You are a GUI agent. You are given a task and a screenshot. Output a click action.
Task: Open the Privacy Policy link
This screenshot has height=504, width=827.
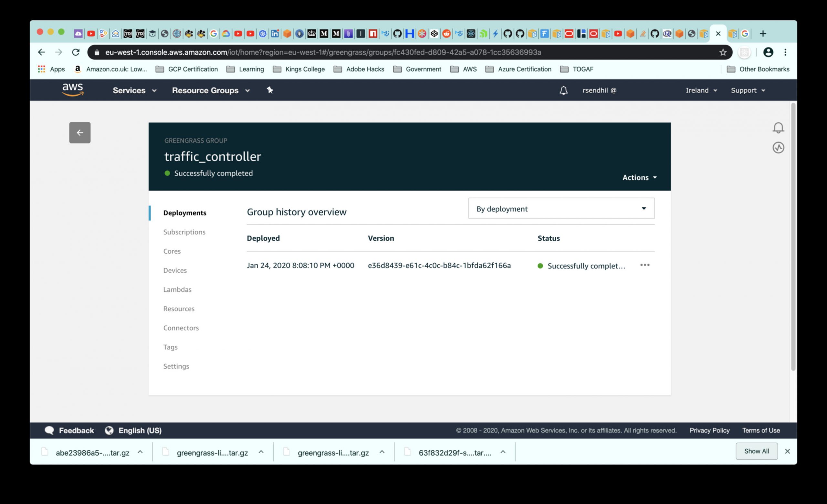pyautogui.click(x=709, y=430)
